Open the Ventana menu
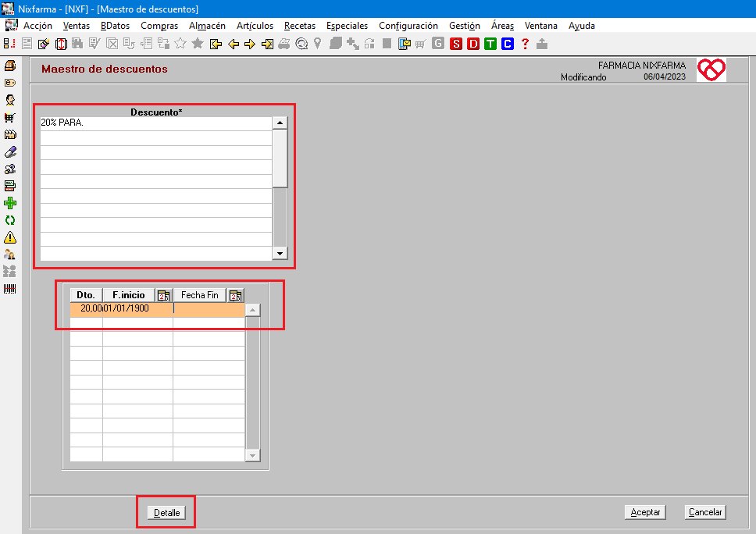The image size is (756, 534). coord(541,26)
